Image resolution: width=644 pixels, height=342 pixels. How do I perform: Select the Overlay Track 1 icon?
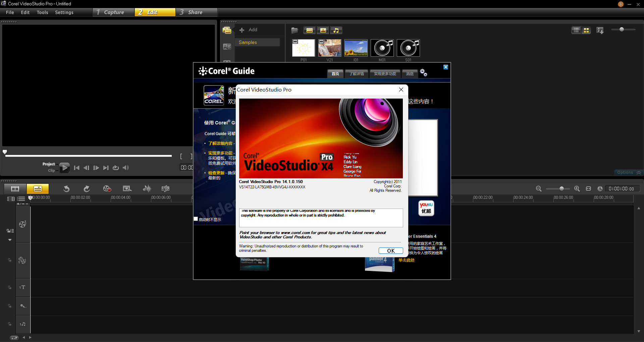22,261
